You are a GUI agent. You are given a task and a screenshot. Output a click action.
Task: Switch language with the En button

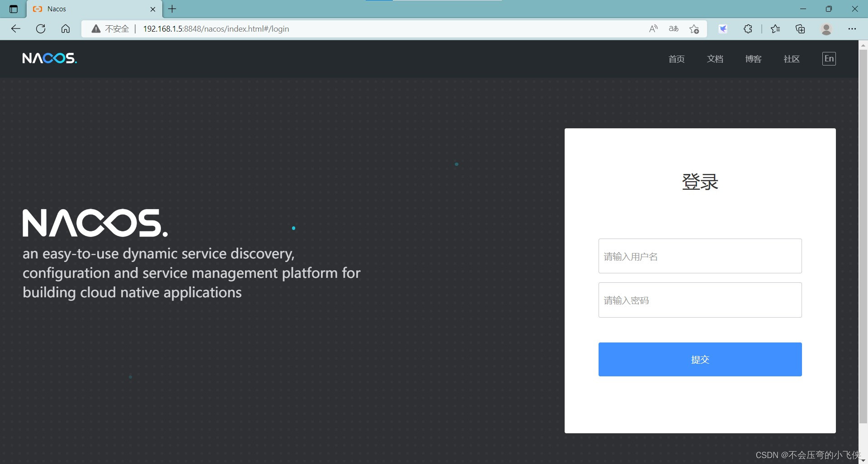(829, 59)
